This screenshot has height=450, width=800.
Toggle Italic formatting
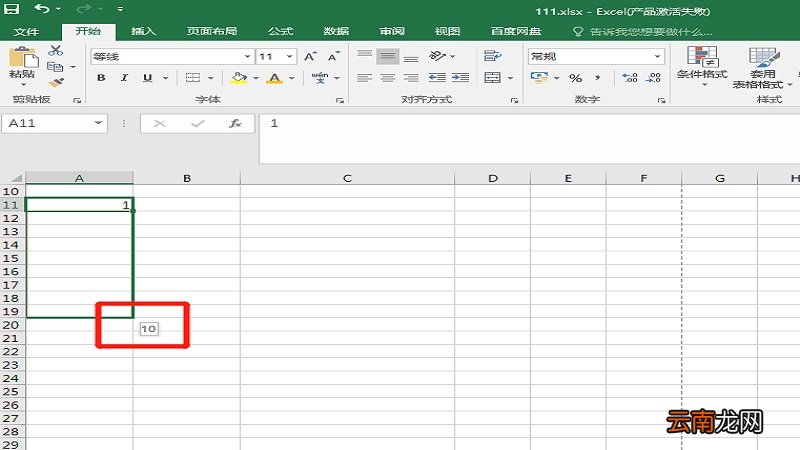click(x=124, y=78)
